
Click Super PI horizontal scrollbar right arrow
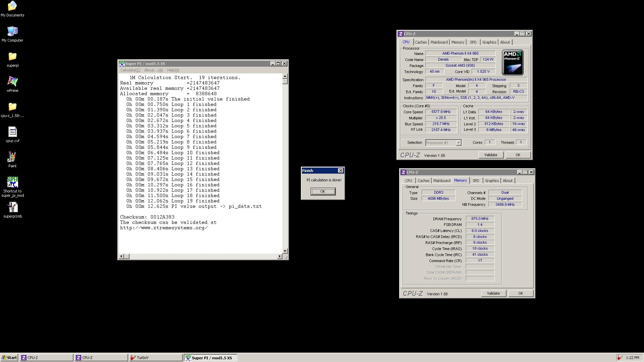coord(279,256)
